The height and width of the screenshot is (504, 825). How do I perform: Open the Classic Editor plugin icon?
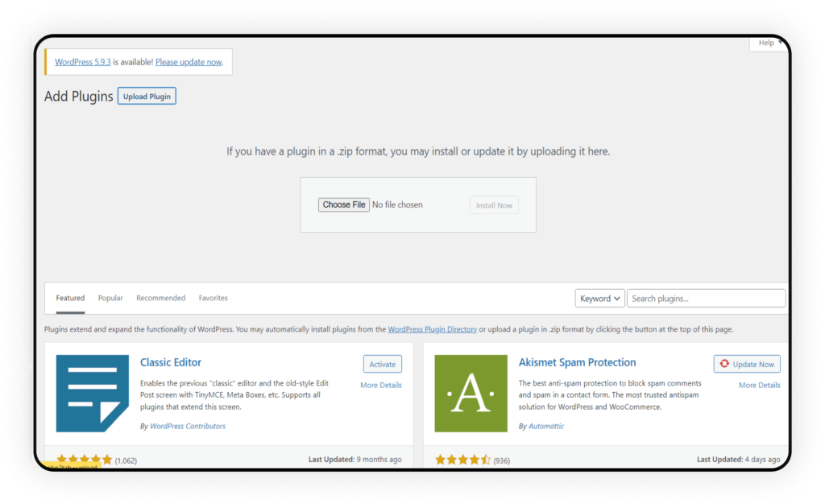click(x=93, y=393)
